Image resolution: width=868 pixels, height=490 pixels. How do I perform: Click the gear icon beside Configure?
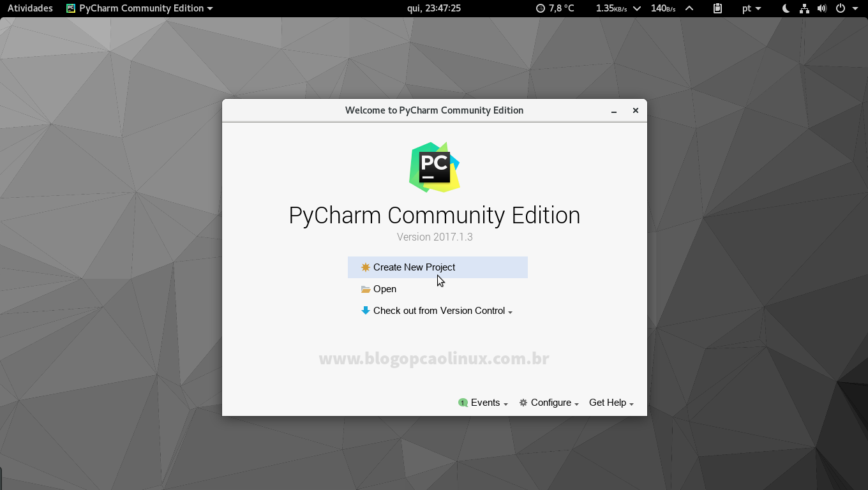[x=523, y=403]
